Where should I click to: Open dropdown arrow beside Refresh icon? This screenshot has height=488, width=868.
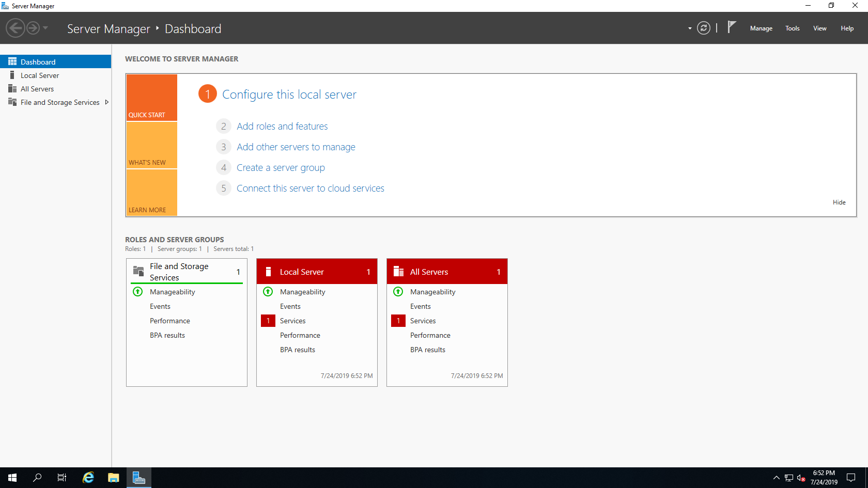pyautogui.click(x=690, y=28)
